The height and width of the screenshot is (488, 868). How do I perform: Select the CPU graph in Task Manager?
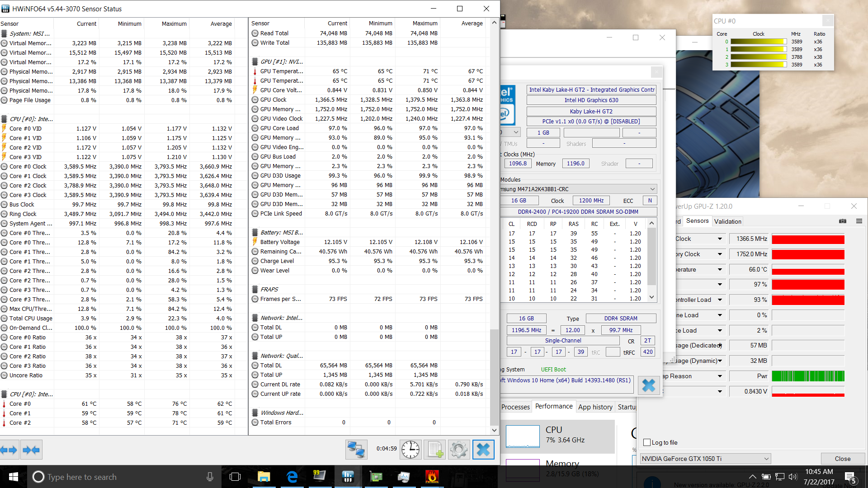pos(523,436)
